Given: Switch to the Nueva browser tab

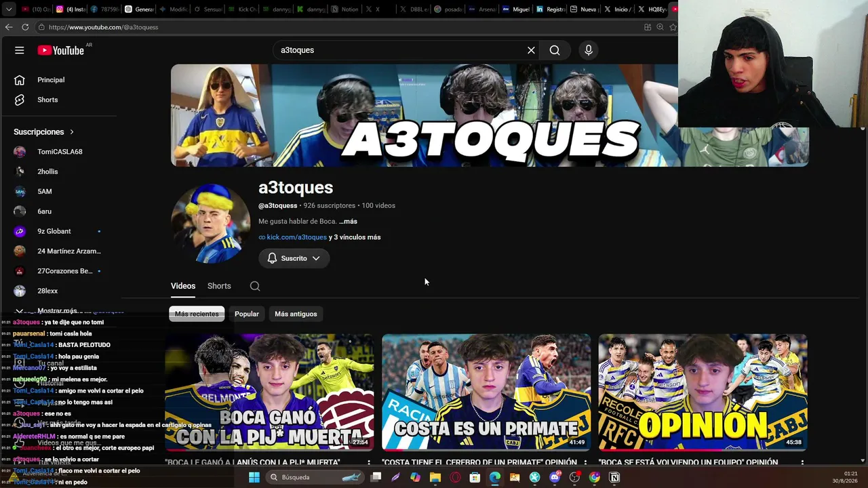Looking at the screenshot, I should point(583,9).
